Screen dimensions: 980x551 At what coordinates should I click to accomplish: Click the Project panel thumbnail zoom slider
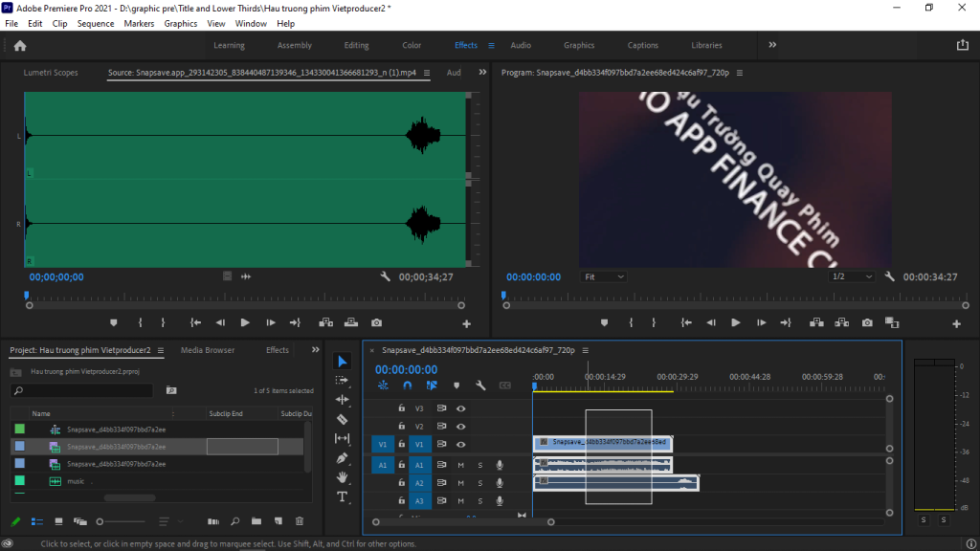click(x=100, y=521)
